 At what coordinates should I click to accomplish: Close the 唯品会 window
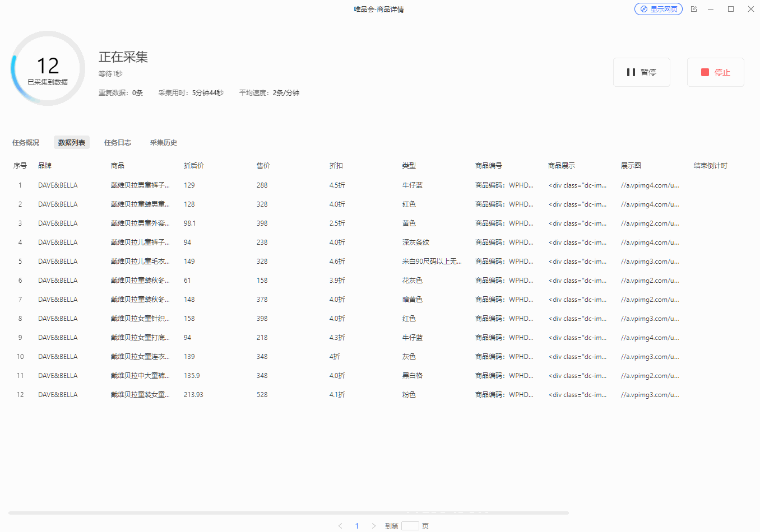751,9
